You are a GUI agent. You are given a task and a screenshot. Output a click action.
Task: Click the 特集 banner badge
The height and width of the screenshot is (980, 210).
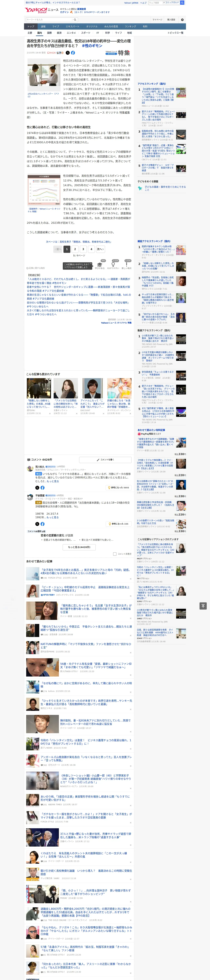pyautogui.click(x=118, y=53)
